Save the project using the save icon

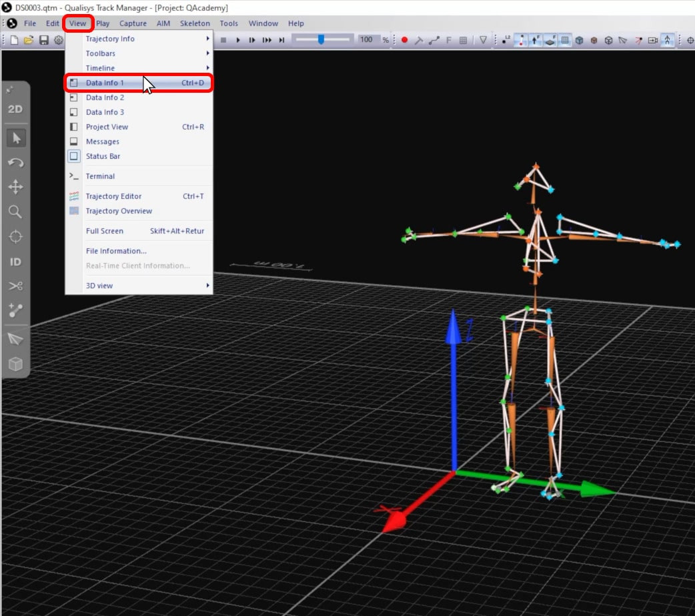click(42, 40)
